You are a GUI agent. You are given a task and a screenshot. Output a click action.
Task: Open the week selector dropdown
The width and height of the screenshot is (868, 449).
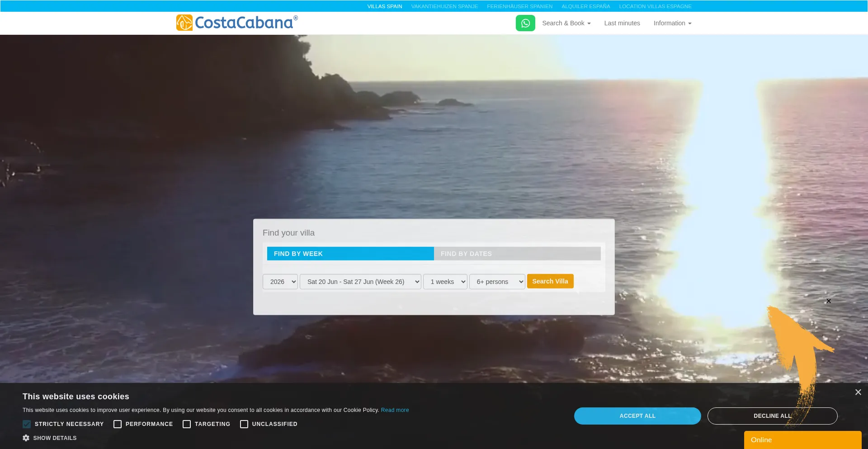360,282
